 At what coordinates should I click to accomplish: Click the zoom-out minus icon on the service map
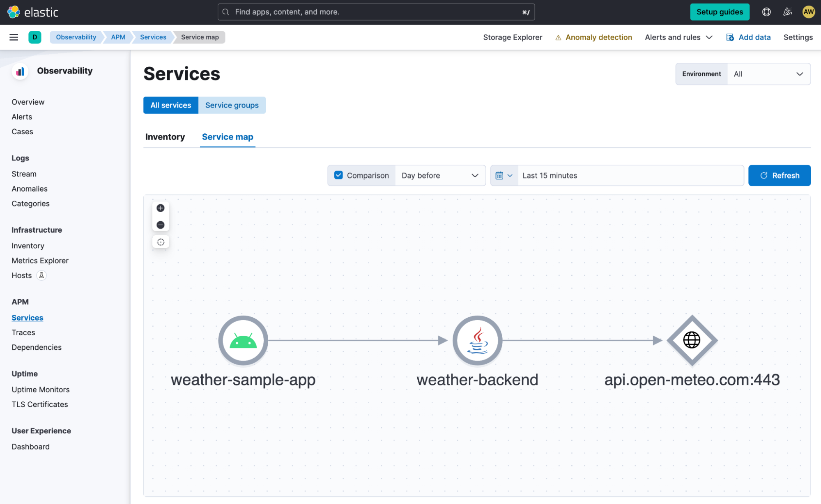(x=161, y=225)
